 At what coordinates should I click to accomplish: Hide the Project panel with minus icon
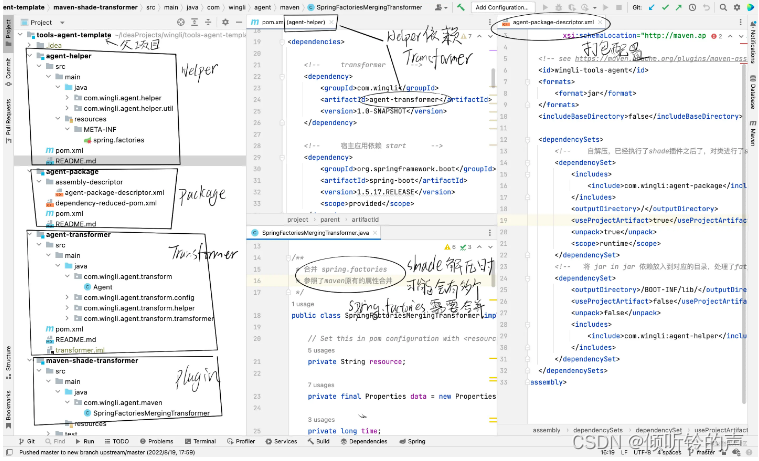coord(239,22)
